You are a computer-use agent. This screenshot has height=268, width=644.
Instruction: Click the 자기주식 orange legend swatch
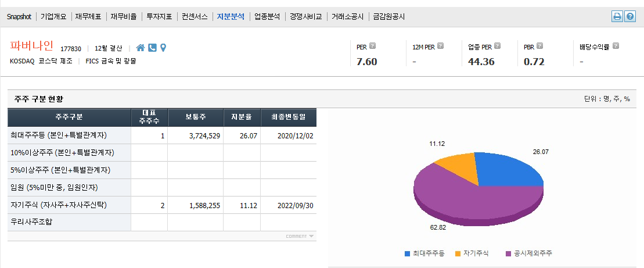pyautogui.click(x=458, y=253)
